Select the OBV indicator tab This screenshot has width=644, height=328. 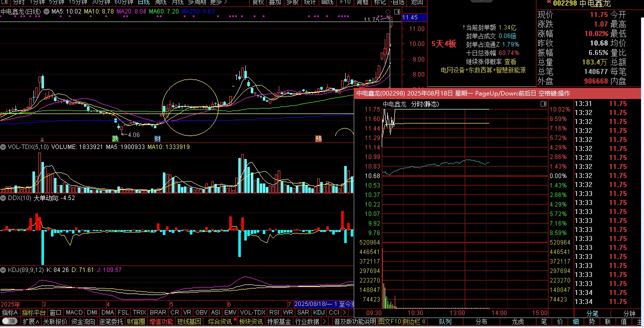202,312
